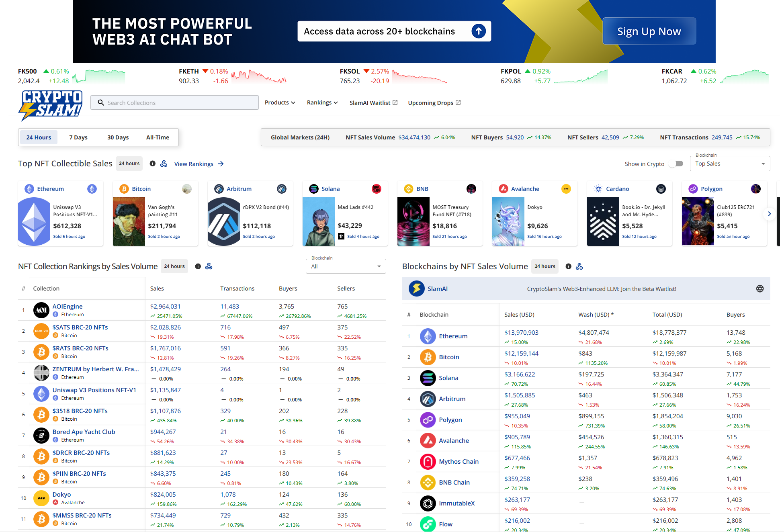Screen dimensions: 784x532
Task: Click the Ethereum icon in blockchain row 1
Action: pos(428,336)
